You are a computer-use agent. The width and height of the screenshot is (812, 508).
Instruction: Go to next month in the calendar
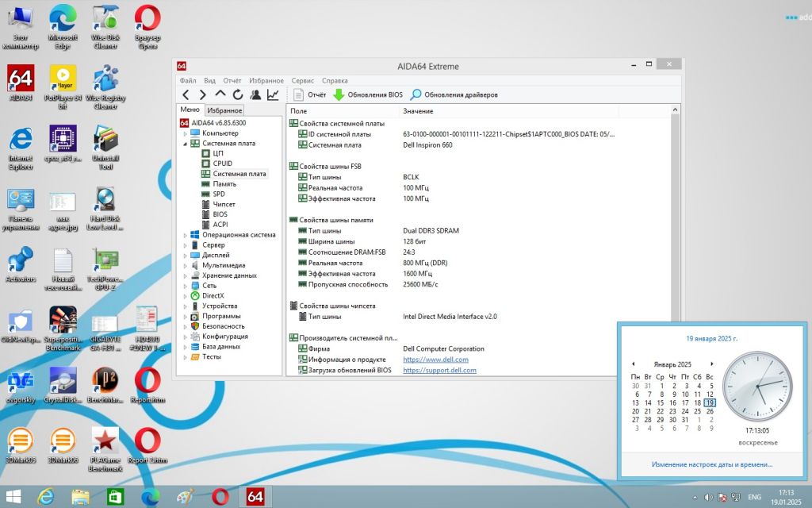point(712,364)
